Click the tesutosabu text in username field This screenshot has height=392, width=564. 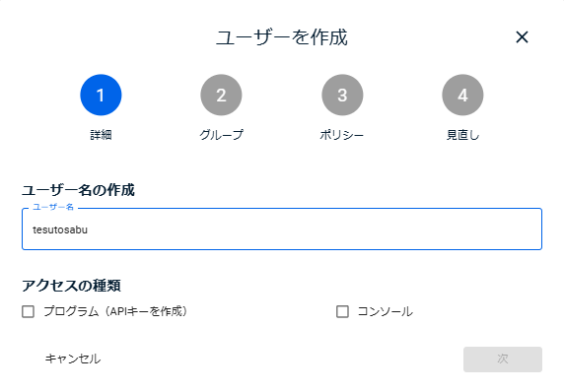(x=60, y=229)
